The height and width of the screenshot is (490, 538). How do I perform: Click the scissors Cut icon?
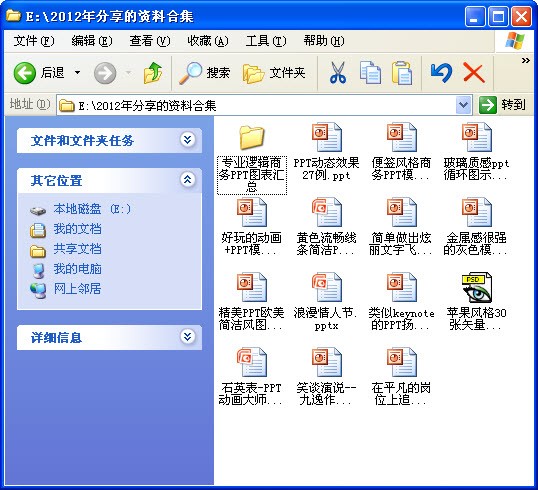[x=338, y=73]
